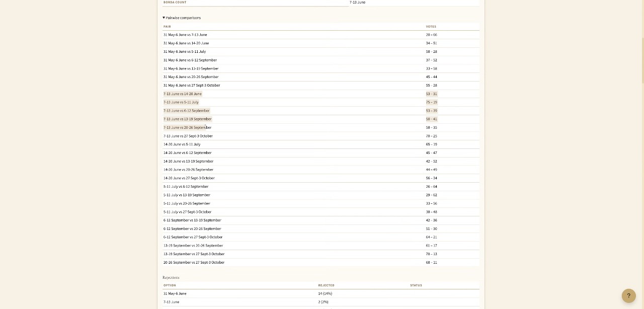Click the 26 – 64 votes value
The width and height of the screenshot is (644, 309).
coord(431,186)
